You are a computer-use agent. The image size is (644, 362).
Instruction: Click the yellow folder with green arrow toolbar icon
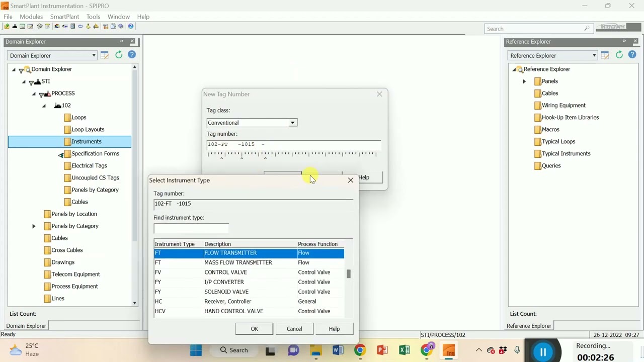point(7,26)
